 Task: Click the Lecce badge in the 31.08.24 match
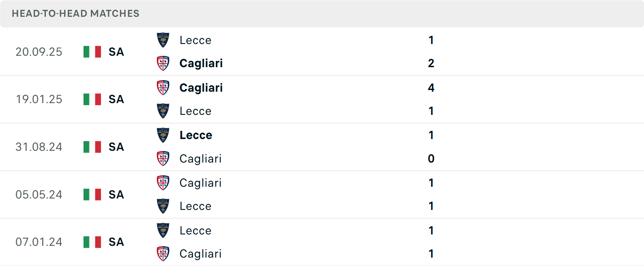pos(163,135)
